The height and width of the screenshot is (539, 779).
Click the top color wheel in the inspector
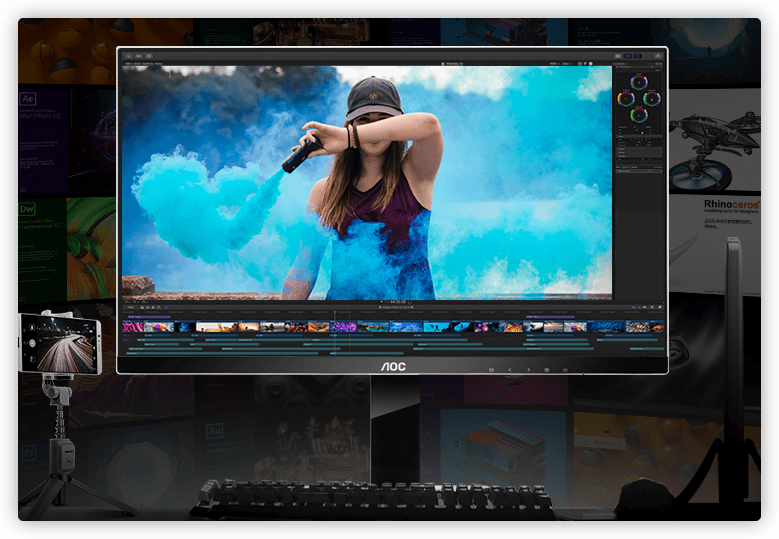pyautogui.click(x=639, y=82)
